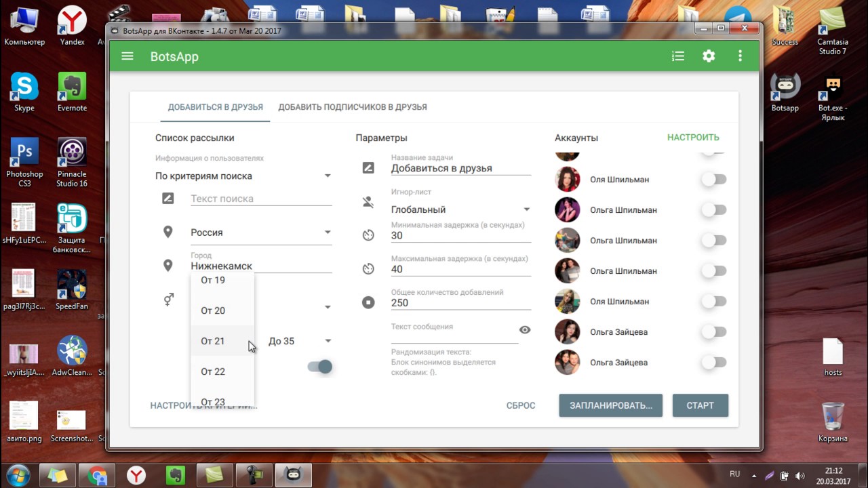
Task: Open Camtasia Studio 7 desktop shortcut
Action: click(833, 32)
